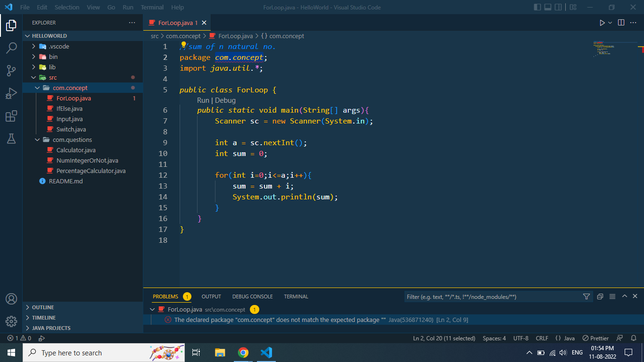Image resolution: width=644 pixels, height=362 pixels.
Task: Open the Source Control view
Action: pos(11,71)
